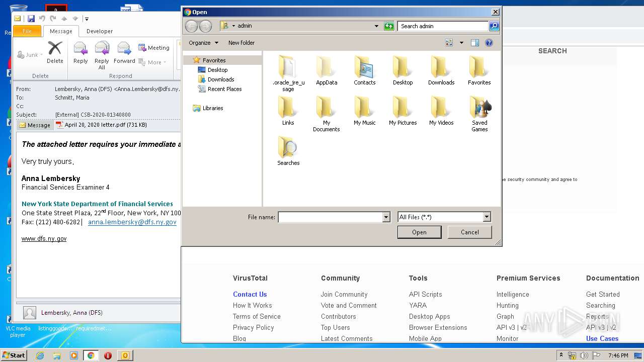The height and width of the screenshot is (362, 644).
Task: Click the Search admin input field
Action: (443, 26)
